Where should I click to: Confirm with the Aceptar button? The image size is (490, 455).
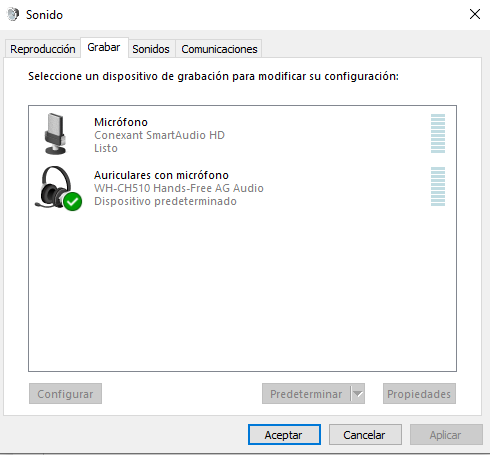(284, 435)
